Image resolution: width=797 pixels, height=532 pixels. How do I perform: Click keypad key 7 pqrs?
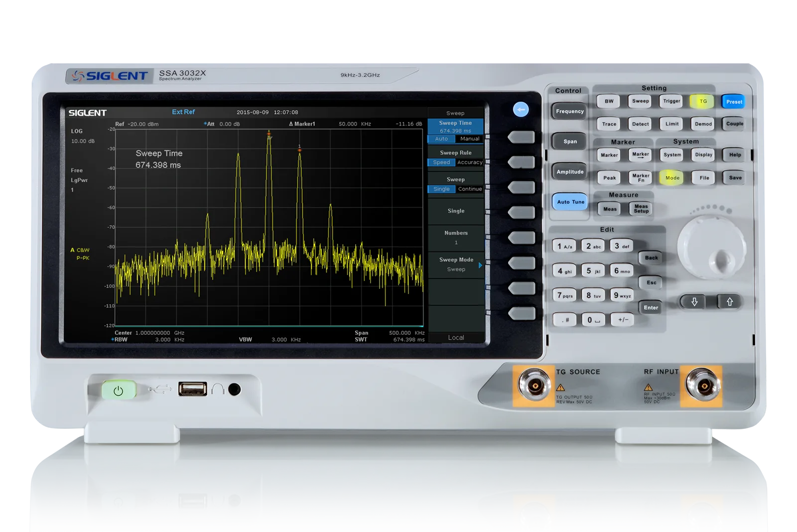[x=564, y=295]
